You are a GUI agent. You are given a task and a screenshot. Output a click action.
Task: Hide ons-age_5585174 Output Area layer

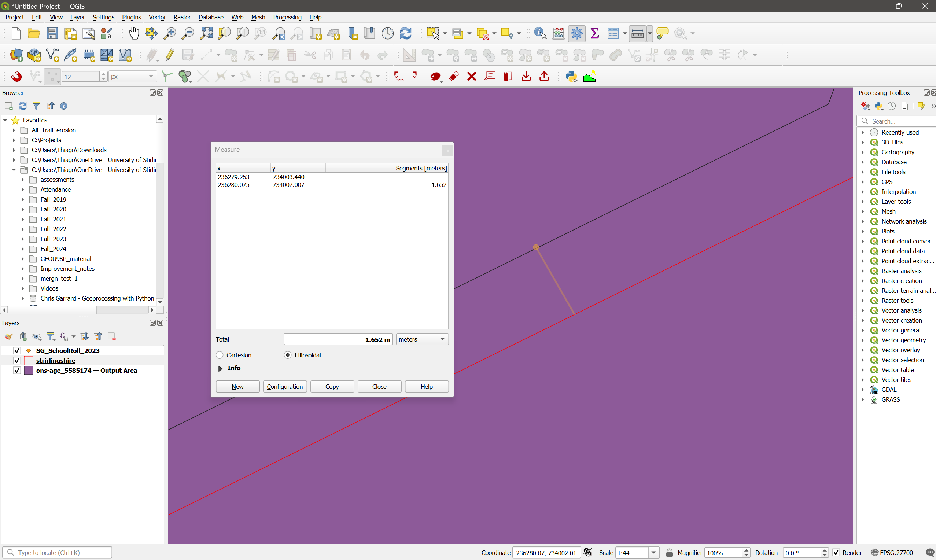coord(17,371)
